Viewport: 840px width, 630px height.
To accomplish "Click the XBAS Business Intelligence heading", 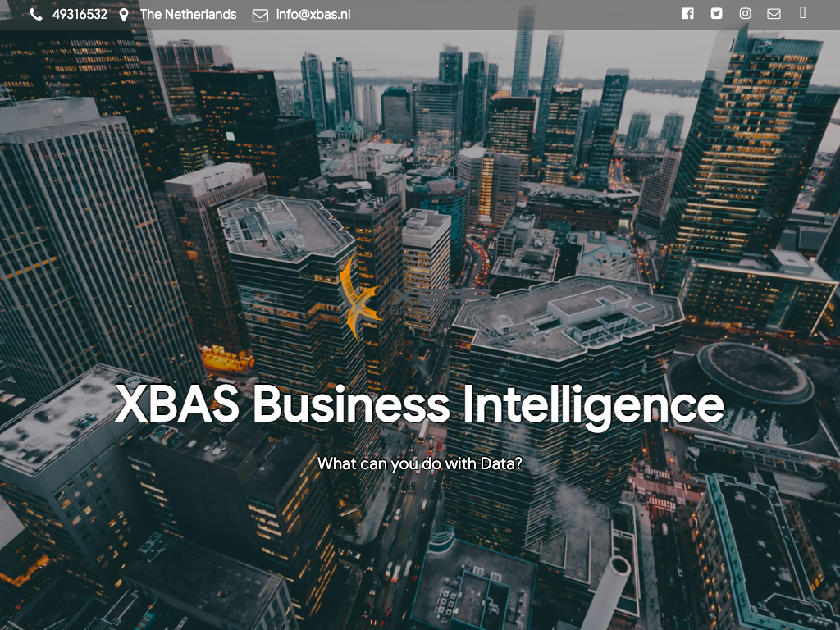I will (419, 405).
